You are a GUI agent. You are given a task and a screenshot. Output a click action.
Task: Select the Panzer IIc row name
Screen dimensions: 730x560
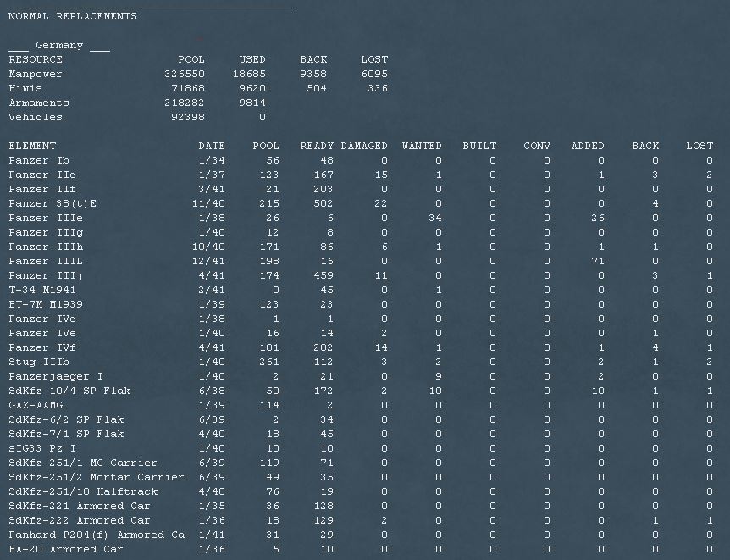(42, 175)
